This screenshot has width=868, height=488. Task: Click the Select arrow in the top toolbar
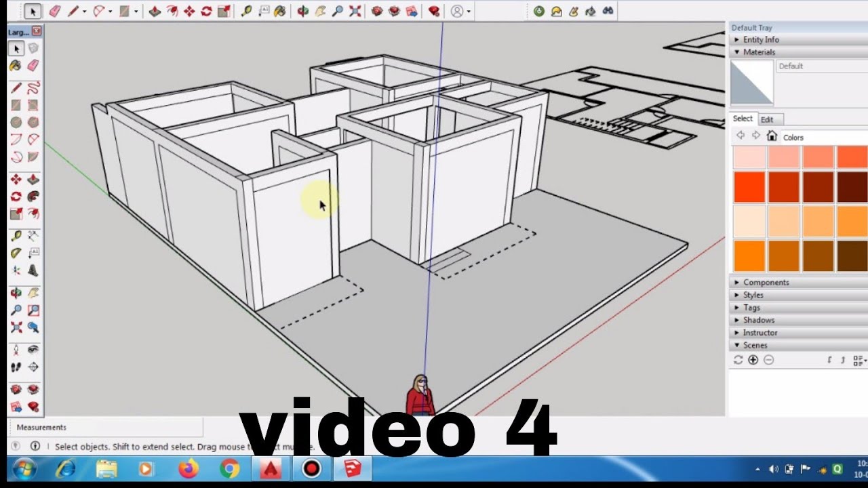pyautogui.click(x=33, y=11)
